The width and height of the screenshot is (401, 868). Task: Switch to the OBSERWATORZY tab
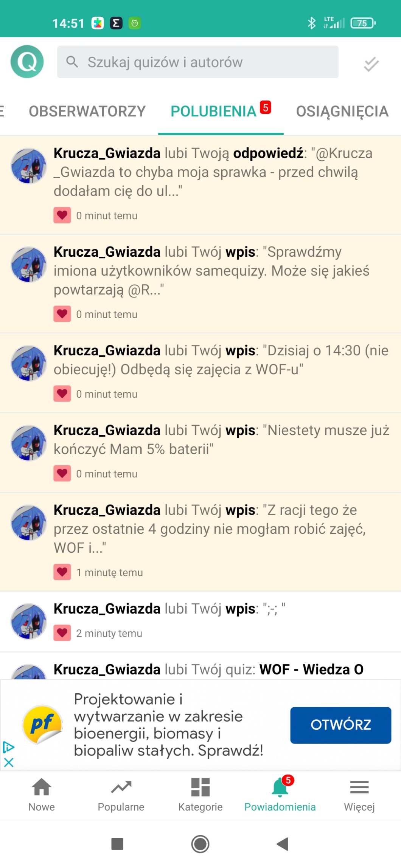point(87,111)
